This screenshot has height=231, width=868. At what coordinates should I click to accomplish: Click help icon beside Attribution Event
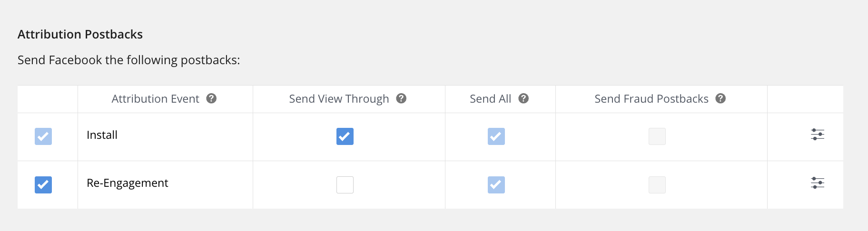pyautogui.click(x=211, y=98)
